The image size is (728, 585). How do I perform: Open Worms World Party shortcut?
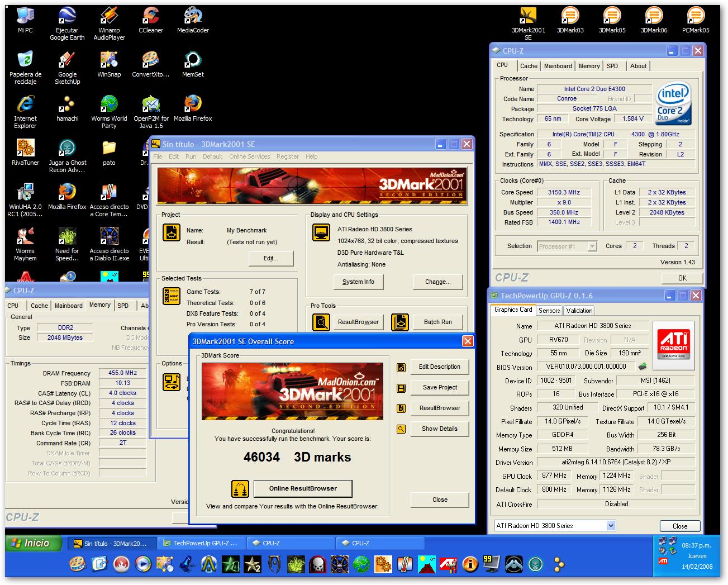pos(109,112)
